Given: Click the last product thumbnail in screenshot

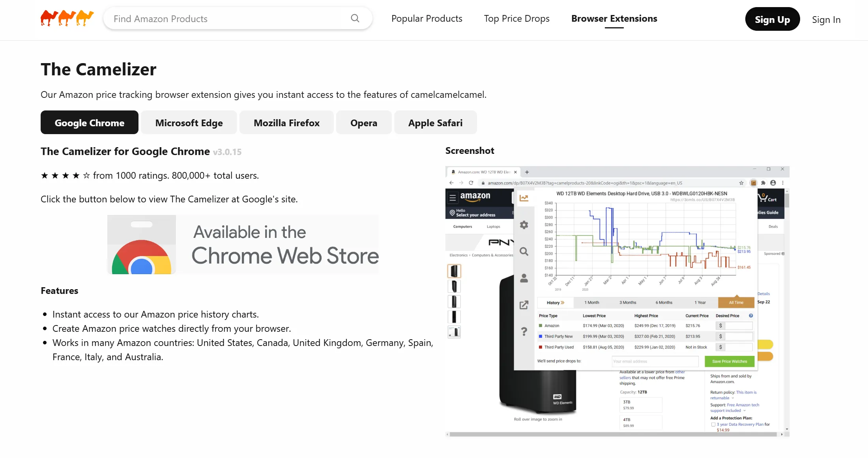Looking at the screenshot, I should [454, 332].
